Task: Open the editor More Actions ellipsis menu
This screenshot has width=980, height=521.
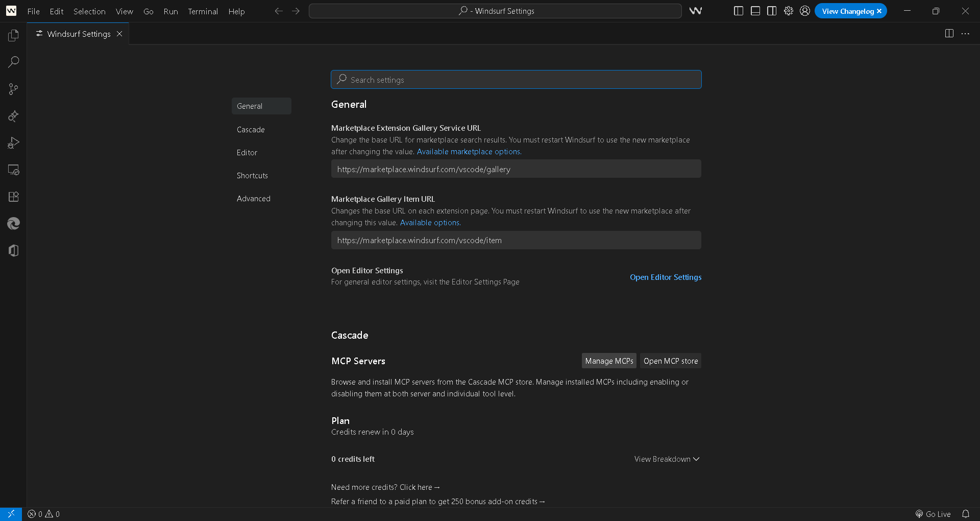Action: [x=965, y=34]
